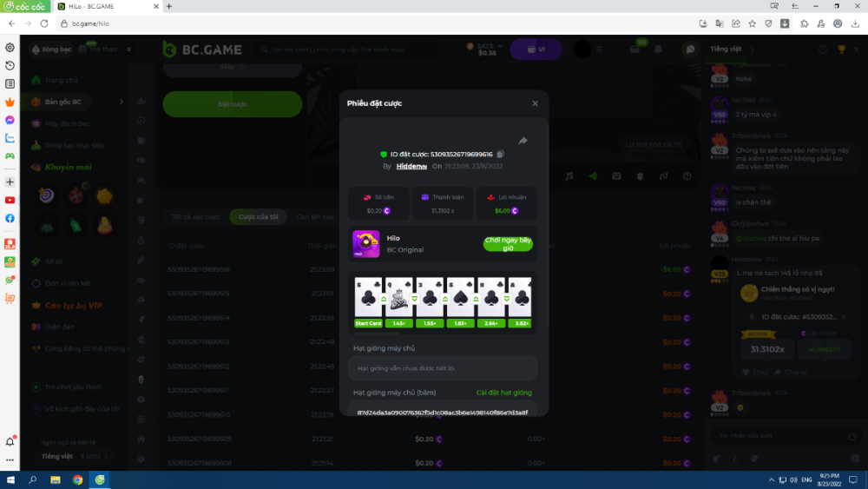Toggle the green sound speaker icon
The width and height of the screenshot is (868, 489).
click(593, 175)
